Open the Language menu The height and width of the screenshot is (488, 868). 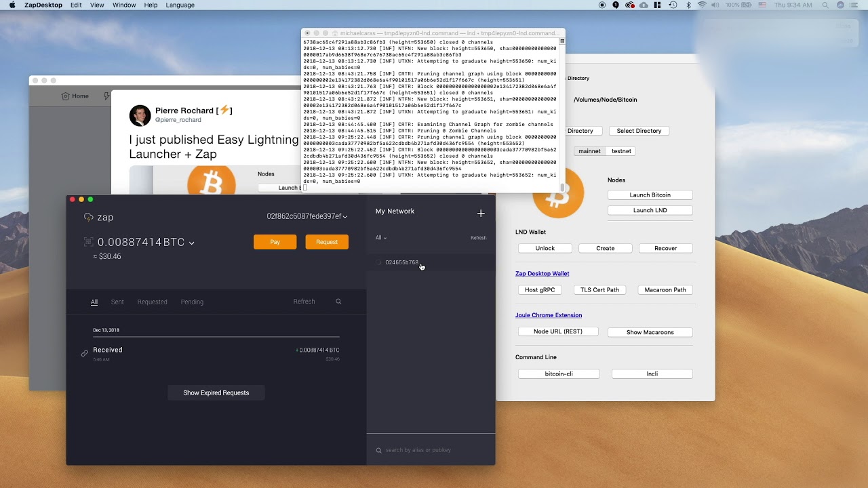pyautogui.click(x=180, y=5)
